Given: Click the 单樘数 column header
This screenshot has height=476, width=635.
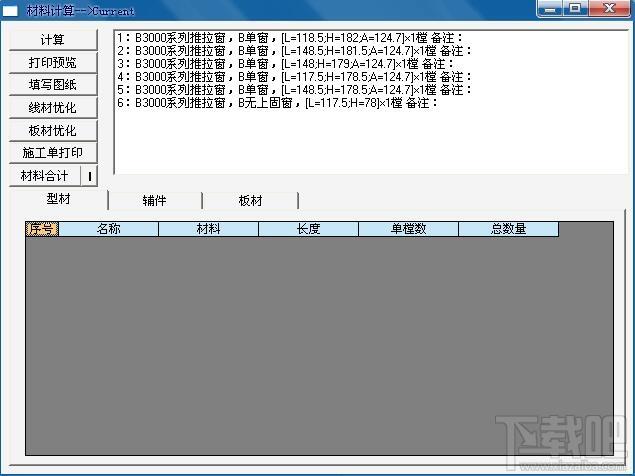Looking at the screenshot, I should 409,229.
